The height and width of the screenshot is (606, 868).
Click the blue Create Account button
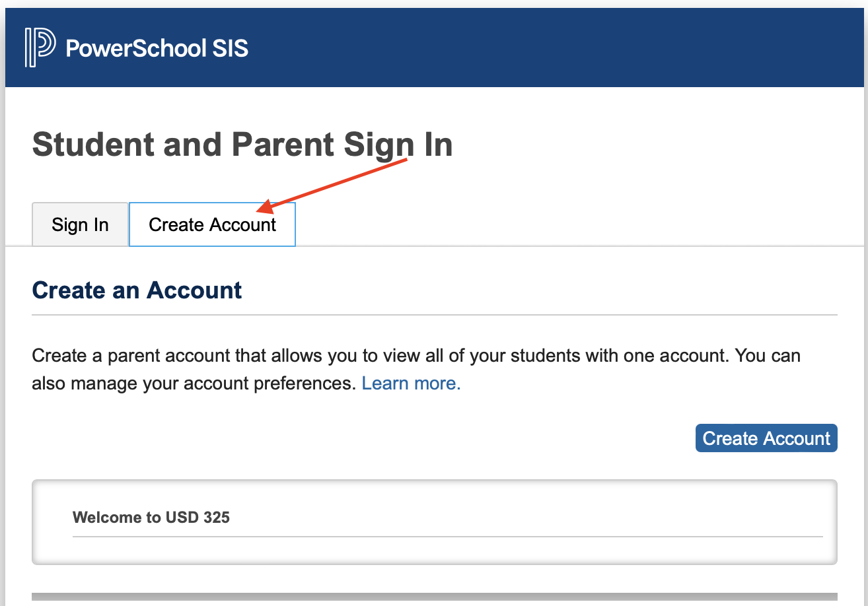click(766, 438)
